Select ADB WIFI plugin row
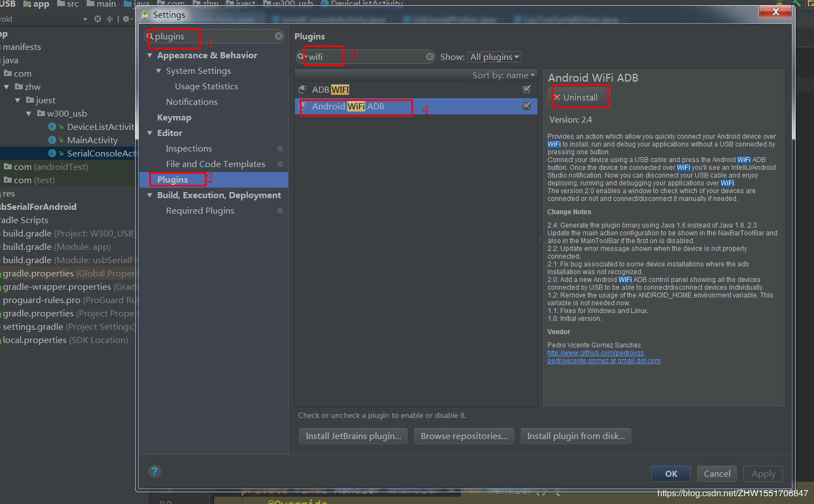814x504 pixels. pyautogui.click(x=416, y=89)
